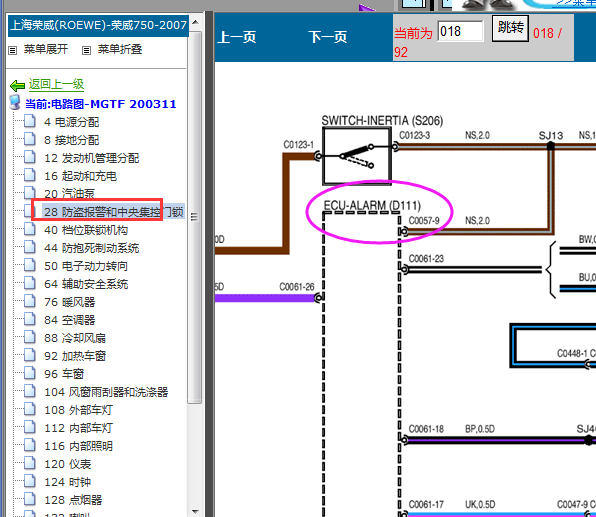Open the 44 防抱死制动系统 entry

92,248
